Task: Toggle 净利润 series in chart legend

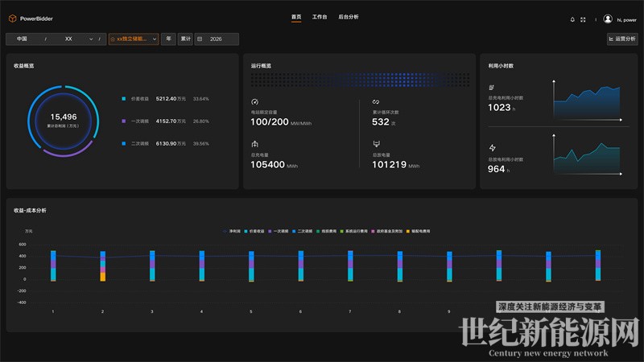Action: 233,231
